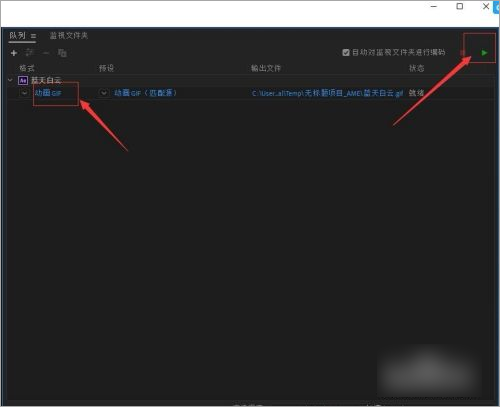Screen dimensions: 500x407
Task: Open the preset dropdown next to 动画 GIF (匹配源)
Action: coord(104,93)
